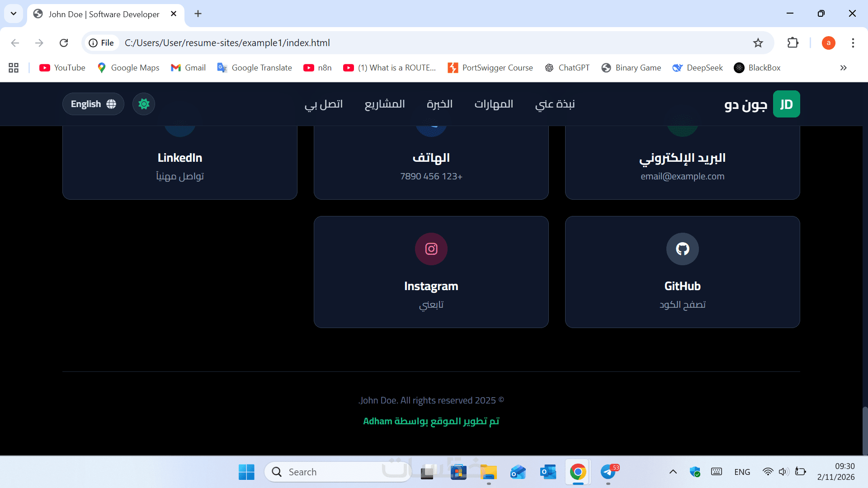Open the Chrome apps grid icon
The width and height of the screenshot is (868, 488).
tap(14, 68)
